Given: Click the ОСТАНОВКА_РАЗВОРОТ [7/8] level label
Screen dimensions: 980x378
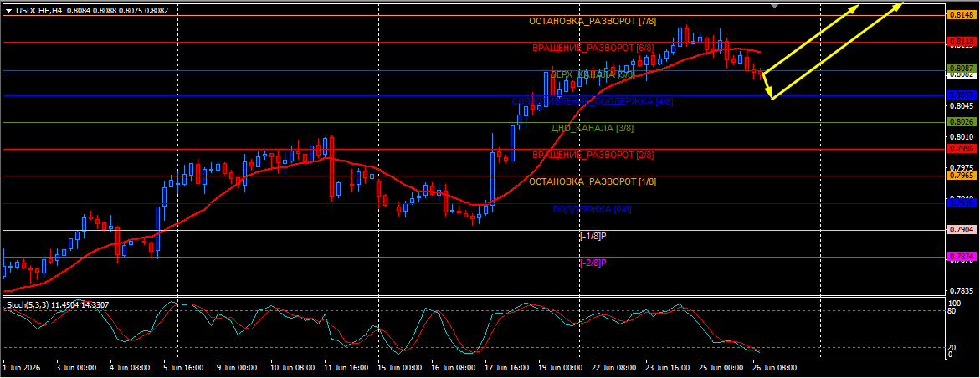Looking at the screenshot, I should [593, 21].
